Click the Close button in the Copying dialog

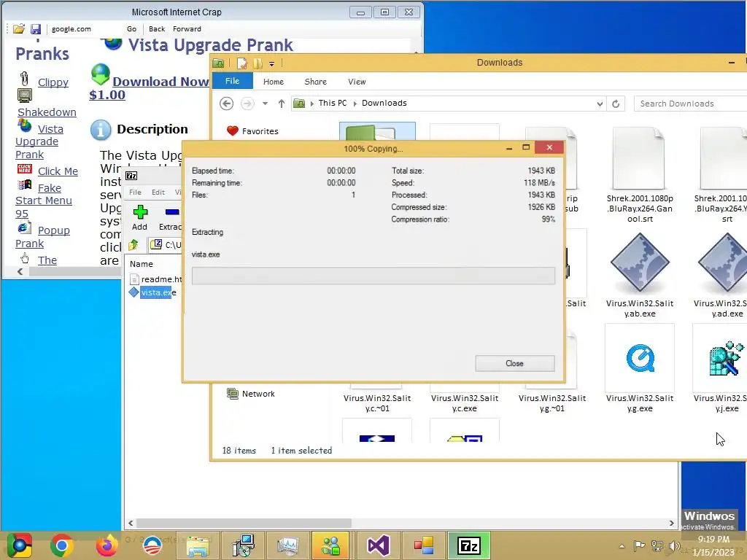[514, 363]
